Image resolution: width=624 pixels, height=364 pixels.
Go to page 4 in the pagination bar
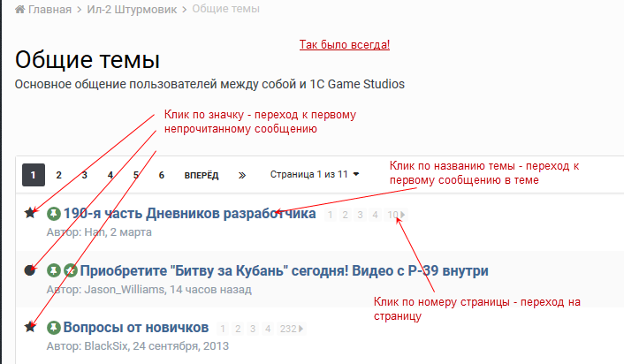(x=110, y=175)
